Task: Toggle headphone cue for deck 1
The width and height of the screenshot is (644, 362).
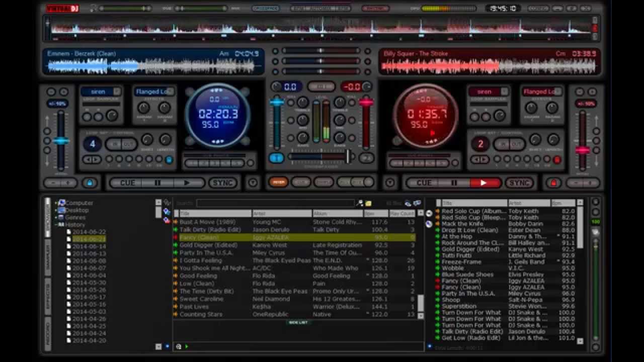Action: pyautogui.click(x=276, y=158)
